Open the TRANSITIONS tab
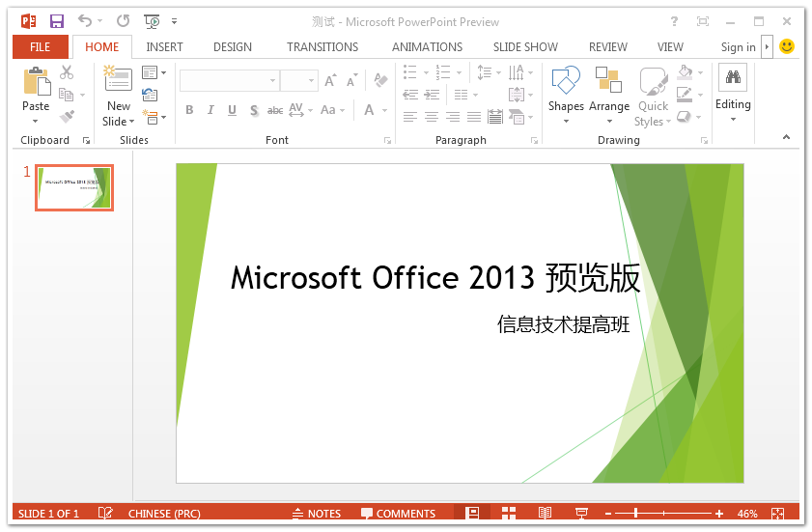812x532 pixels. [x=322, y=47]
